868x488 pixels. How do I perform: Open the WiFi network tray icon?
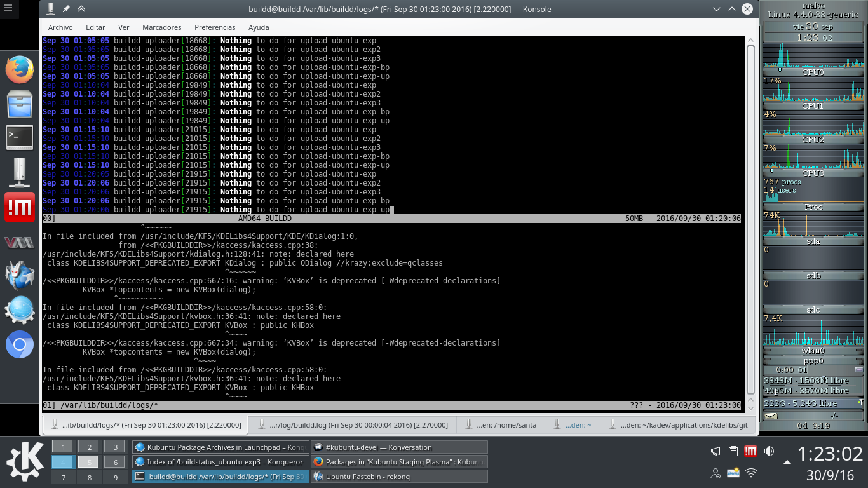(751, 473)
